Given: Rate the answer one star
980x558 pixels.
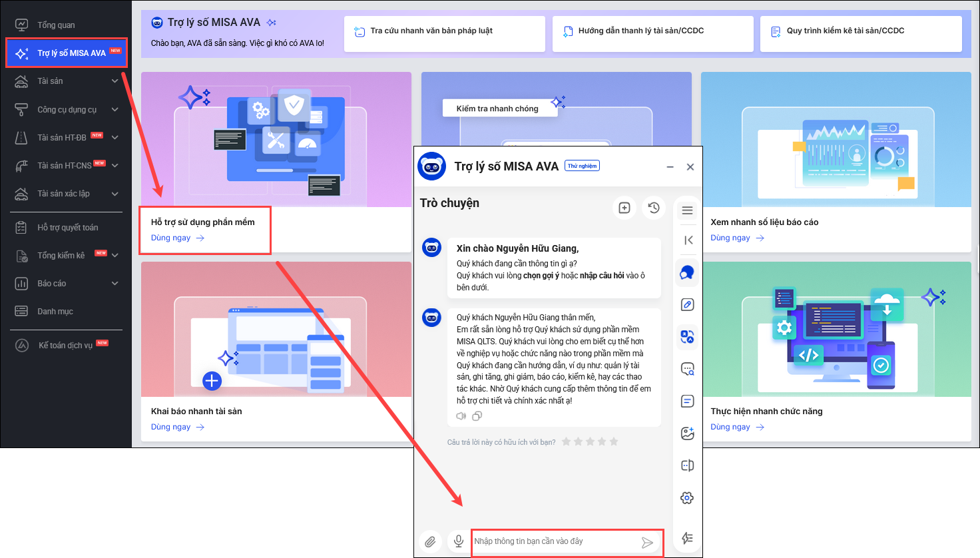Looking at the screenshot, I should 567,441.
